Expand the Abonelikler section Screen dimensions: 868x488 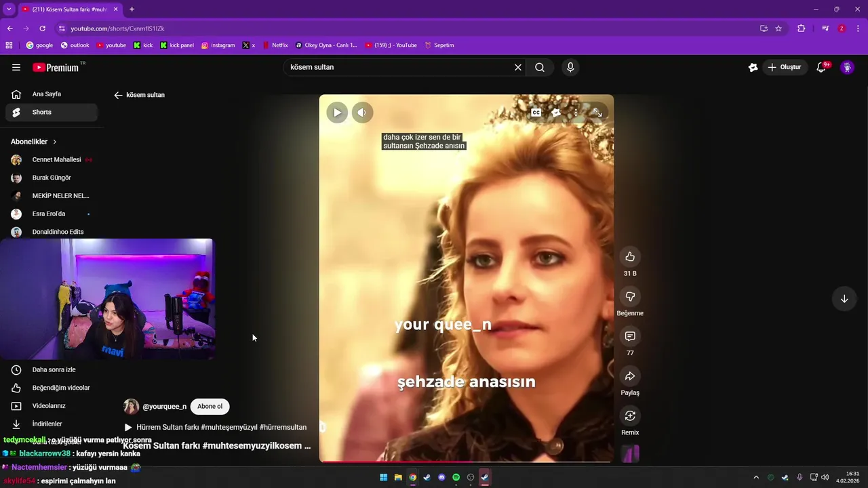(34, 142)
